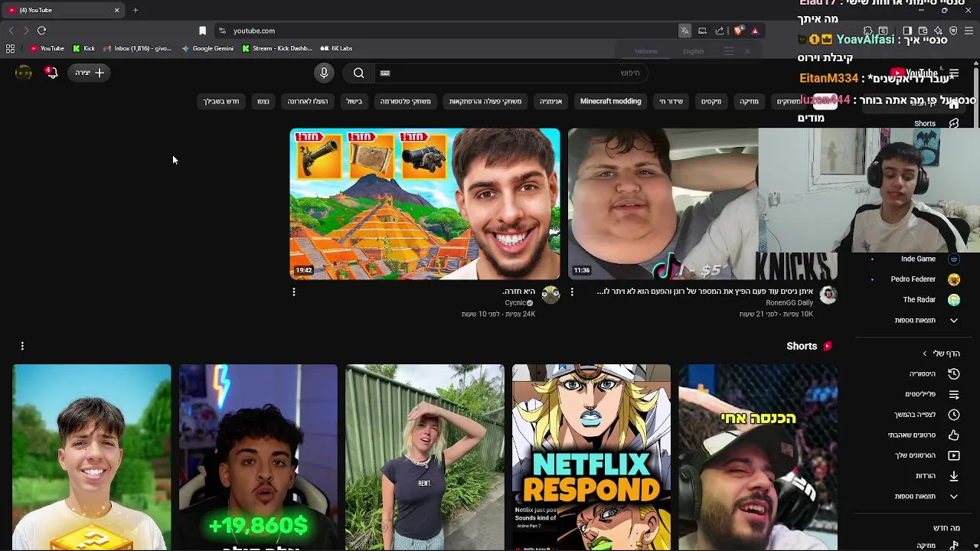Open the account avatar menu
980x551 pixels.
point(24,73)
